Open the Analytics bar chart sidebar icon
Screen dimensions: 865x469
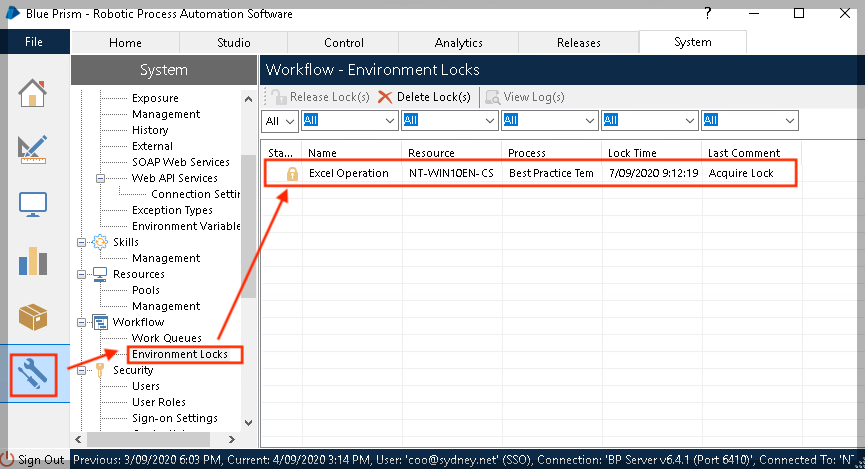(x=33, y=261)
